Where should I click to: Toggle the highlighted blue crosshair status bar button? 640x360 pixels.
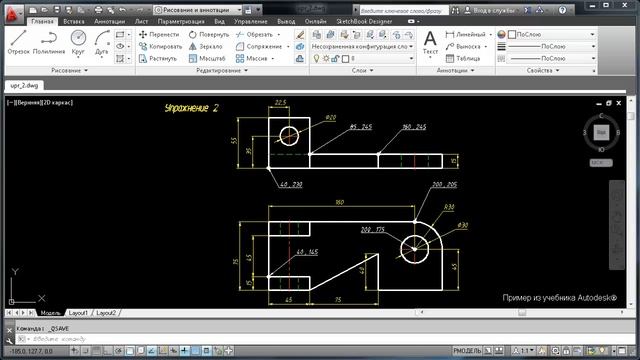click(184, 351)
